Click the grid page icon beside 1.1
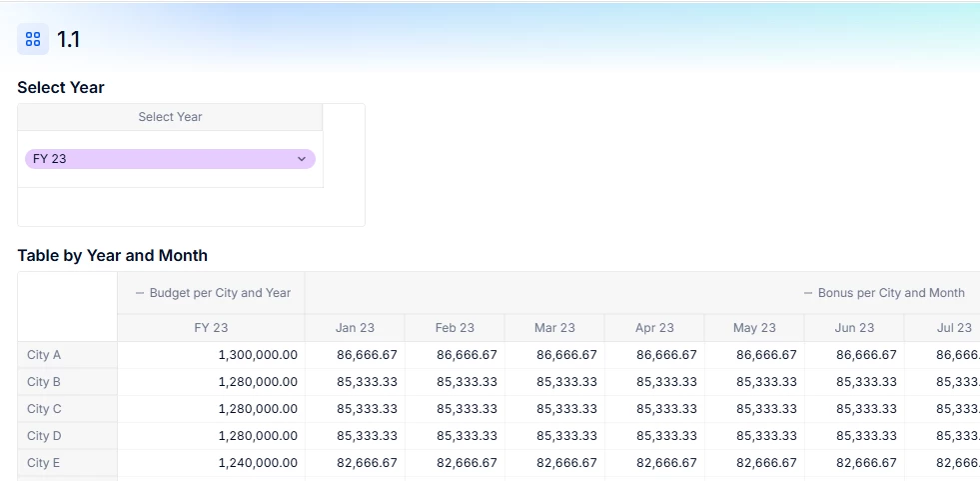Screen dimensions: 980x481 (x=33, y=39)
